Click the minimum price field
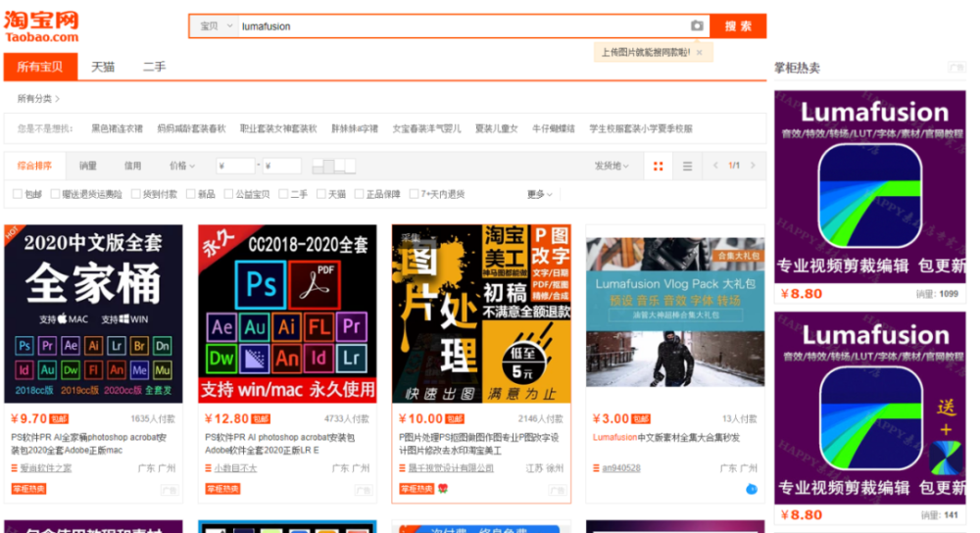This screenshot has width=980, height=533. click(x=235, y=166)
